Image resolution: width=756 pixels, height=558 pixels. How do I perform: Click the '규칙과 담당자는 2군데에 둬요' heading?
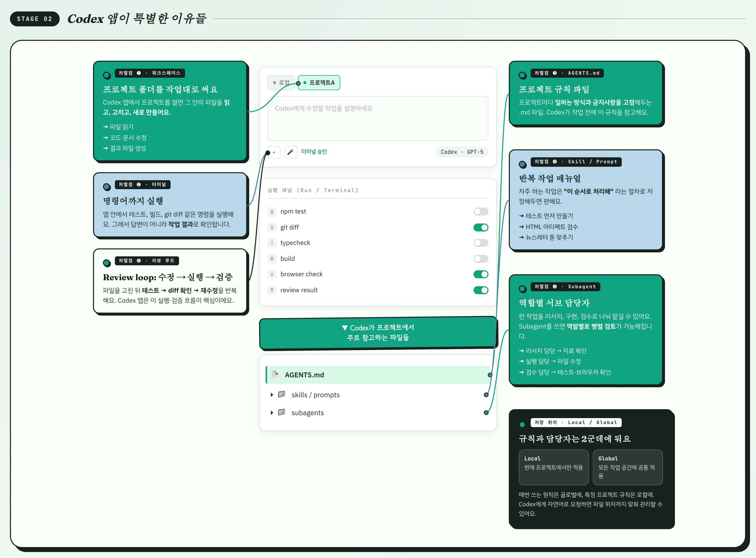(575, 439)
